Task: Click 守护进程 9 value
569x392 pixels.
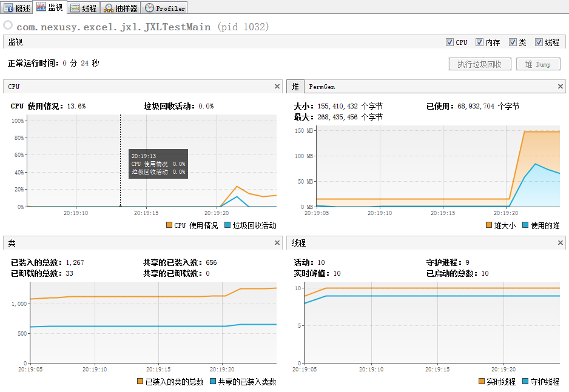Action: (467, 262)
